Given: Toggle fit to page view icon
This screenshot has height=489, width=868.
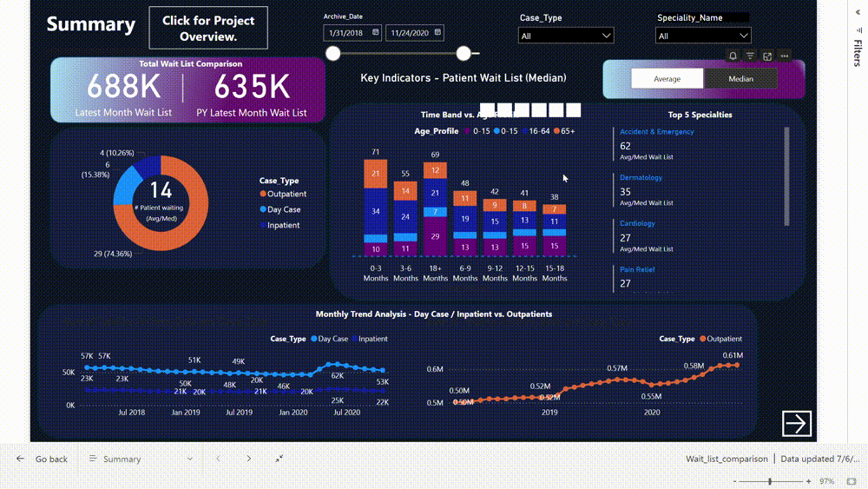Looking at the screenshot, I should pyautogui.click(x=279, y=459).
